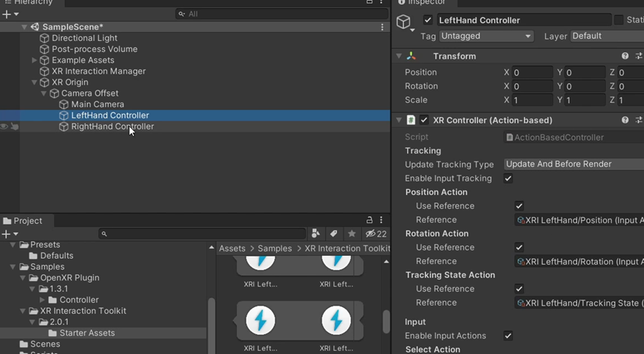Switch to the Inspector tab
This screenshot has height=354, width=644.
(x=422, y=2)
